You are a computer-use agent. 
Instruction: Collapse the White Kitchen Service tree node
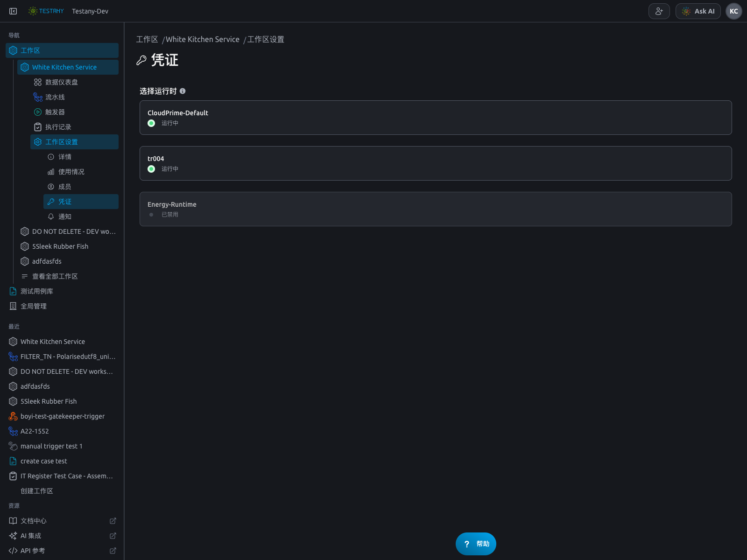68,67
